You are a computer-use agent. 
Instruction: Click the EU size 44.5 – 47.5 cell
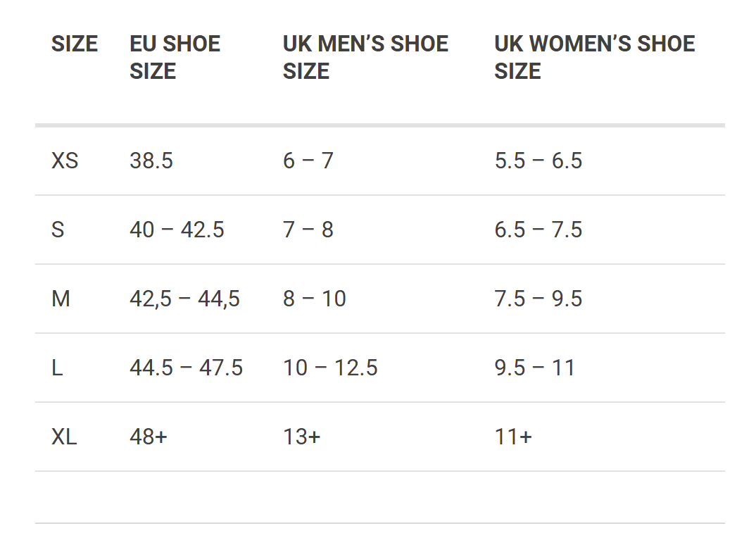(x=186, y=368)
